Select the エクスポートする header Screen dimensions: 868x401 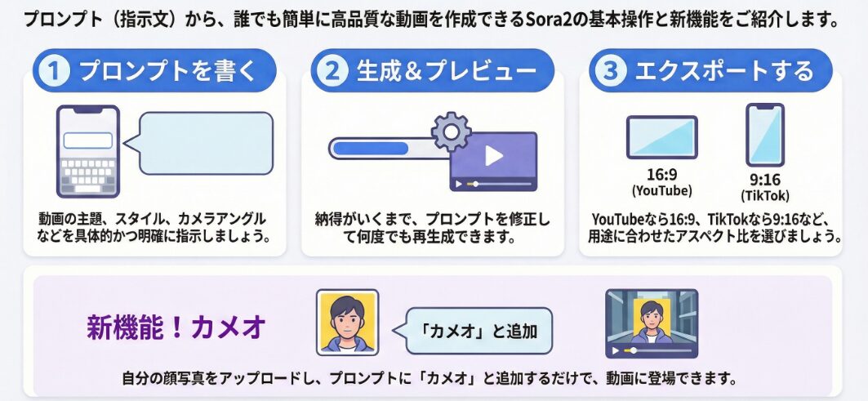tap(710, 71)
